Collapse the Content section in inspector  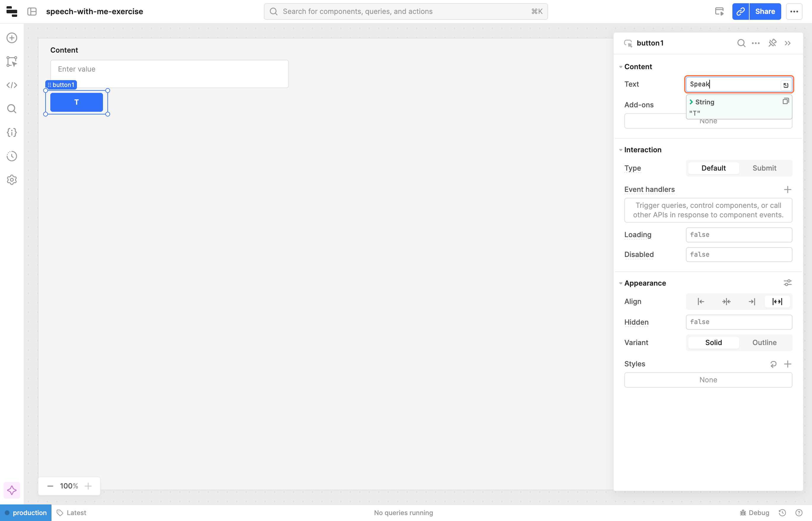coord(621,67)
